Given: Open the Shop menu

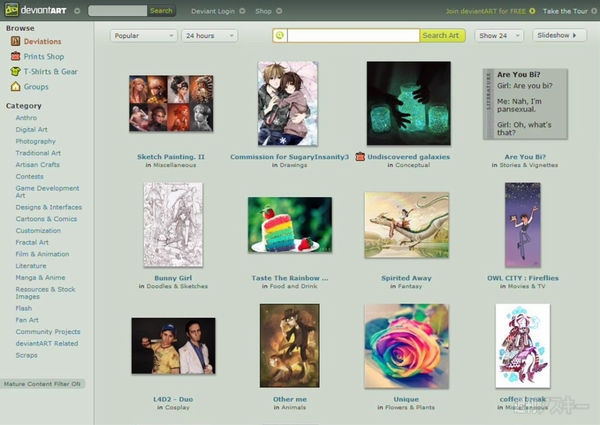Looking at the screenshot, I should [263, 11].
